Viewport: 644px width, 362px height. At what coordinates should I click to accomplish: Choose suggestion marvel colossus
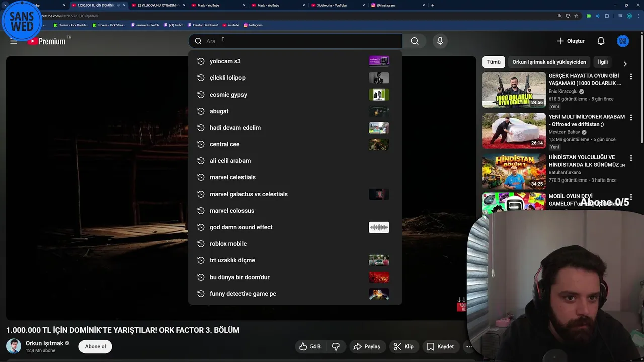pyautogui.click(x=295, y=211)
